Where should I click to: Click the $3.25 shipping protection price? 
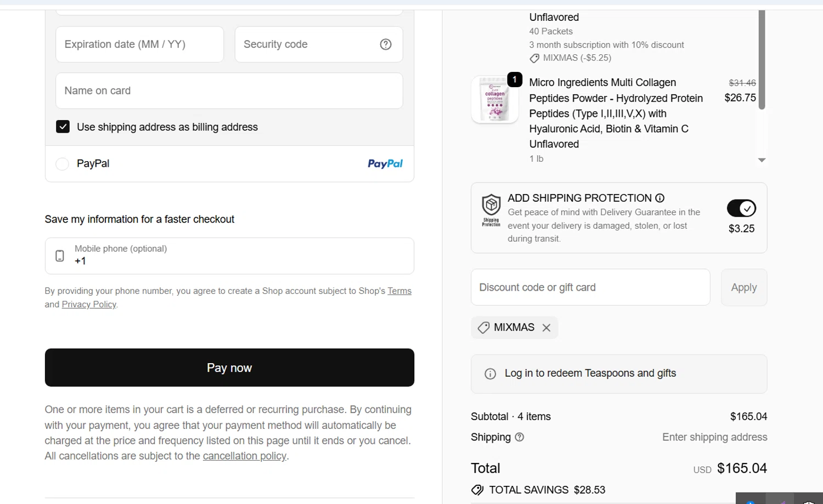741,229
